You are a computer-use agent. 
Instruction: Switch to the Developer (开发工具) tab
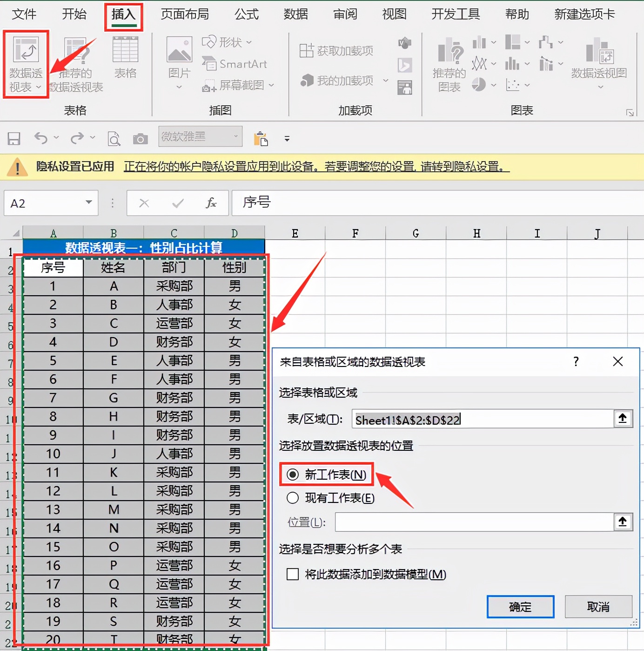[456, 14]
